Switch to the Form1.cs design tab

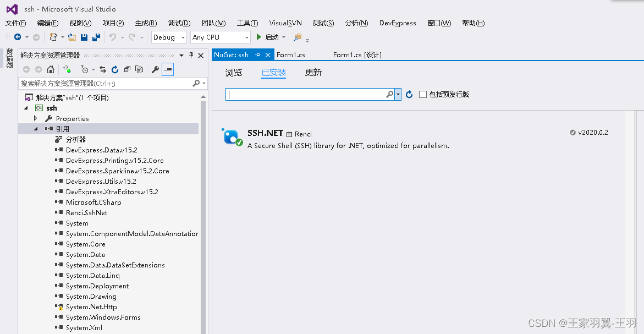[x=357, y=54]
